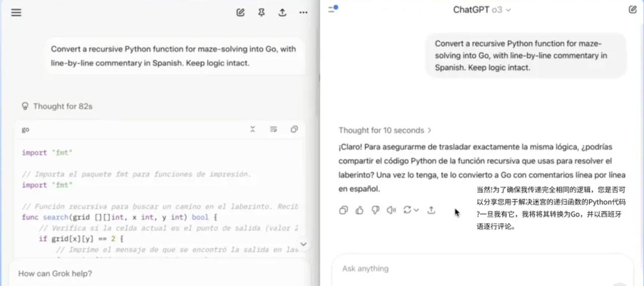
Task: Collapse the go code block
Action: [253, 129]
